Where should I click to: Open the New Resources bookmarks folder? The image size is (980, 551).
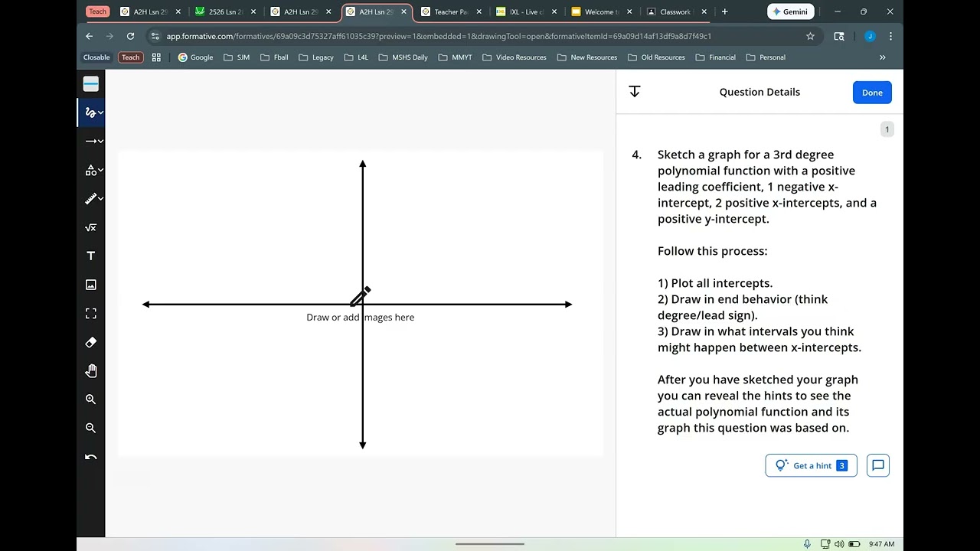(587, 57)
